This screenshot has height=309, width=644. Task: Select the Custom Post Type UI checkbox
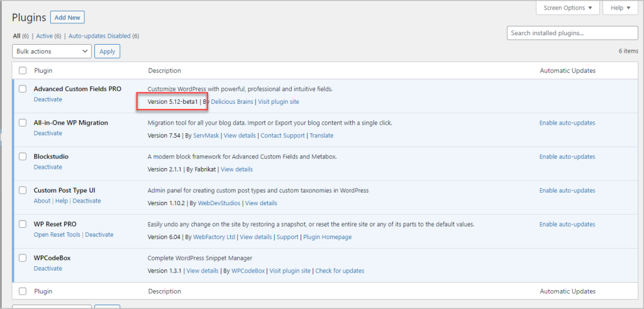pyautogui.click(x=23, y=191)
